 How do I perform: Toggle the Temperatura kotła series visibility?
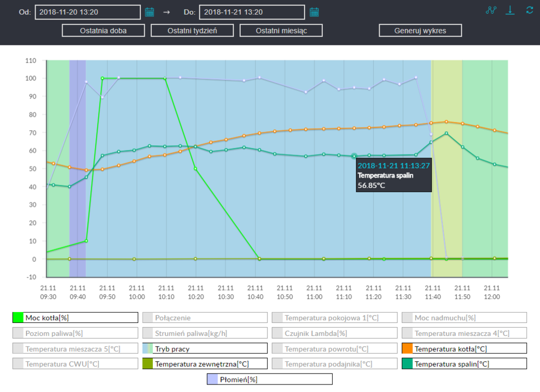tap(464, 349)
